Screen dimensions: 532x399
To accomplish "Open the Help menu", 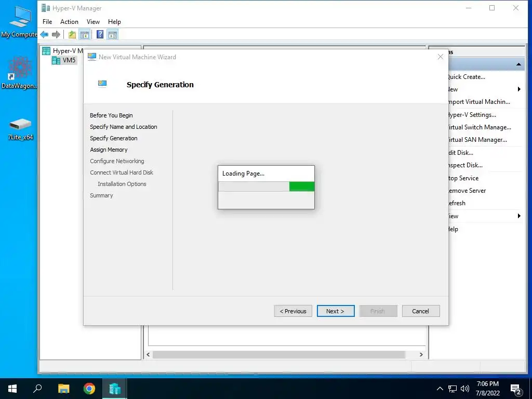I will 114,22.
